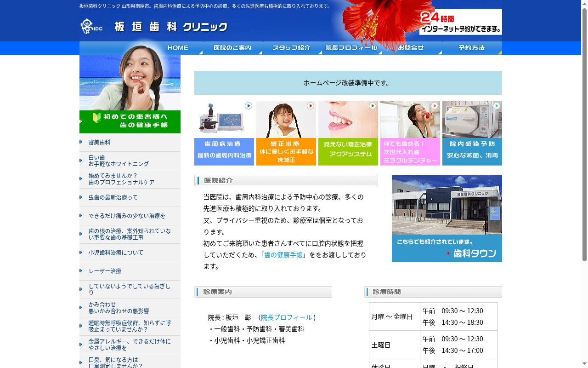
Task: Go to 医院のご案内 navigation tab
Action: coord(233,48)
